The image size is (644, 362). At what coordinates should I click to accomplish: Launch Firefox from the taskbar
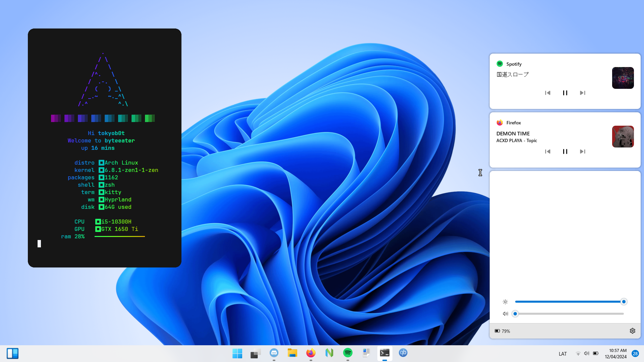pyautogui.click(x=311, y=353)
